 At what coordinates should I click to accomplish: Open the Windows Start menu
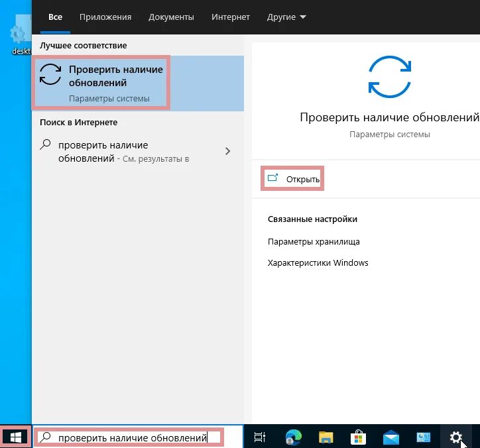click(16, 437)
